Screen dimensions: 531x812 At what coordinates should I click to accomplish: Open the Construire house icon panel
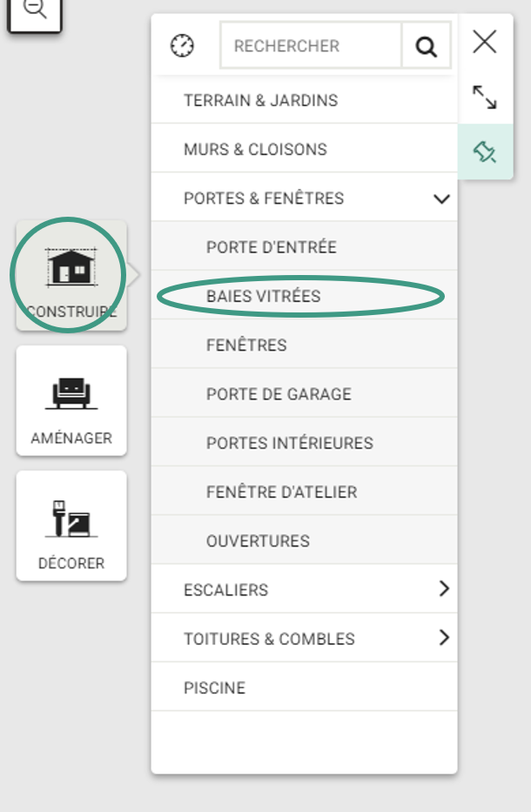(x=71, y=275)
